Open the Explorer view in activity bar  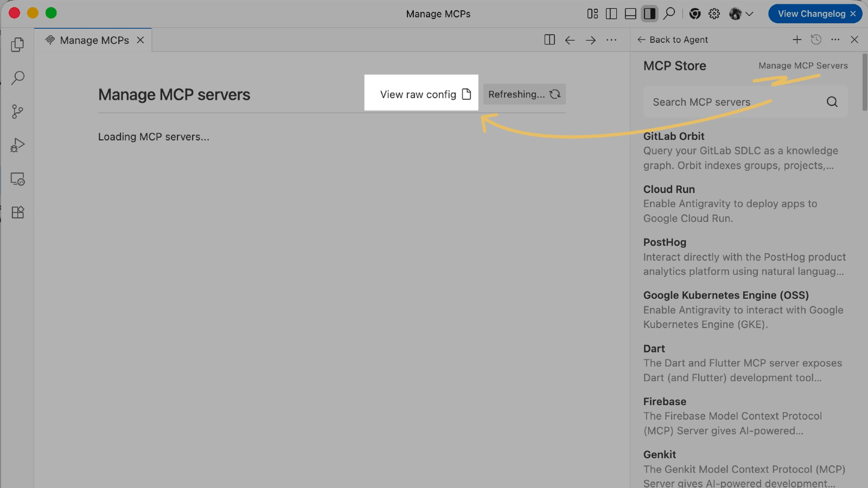tap(17, 44)
